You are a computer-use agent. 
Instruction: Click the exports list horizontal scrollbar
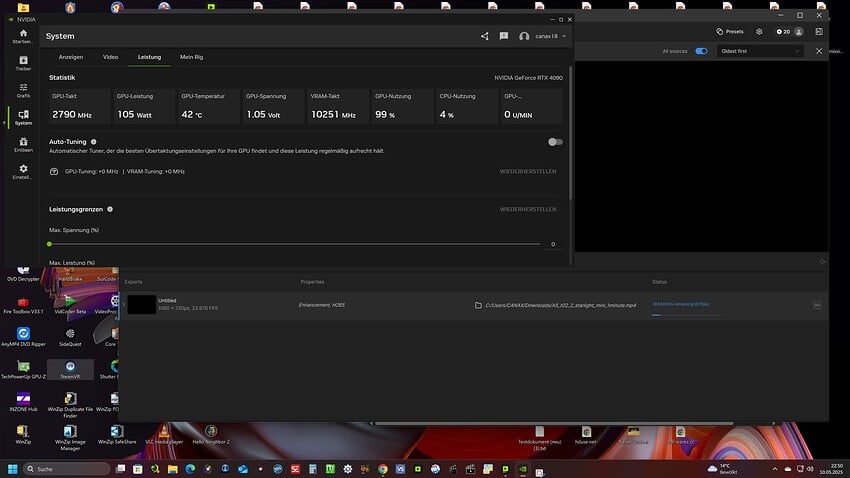click(554, 423)
